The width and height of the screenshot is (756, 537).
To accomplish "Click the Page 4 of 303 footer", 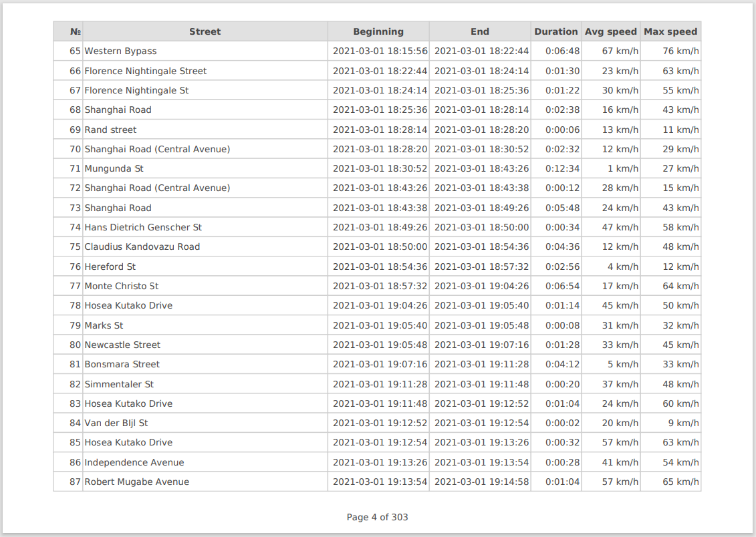I will click(x=377, y=518).
